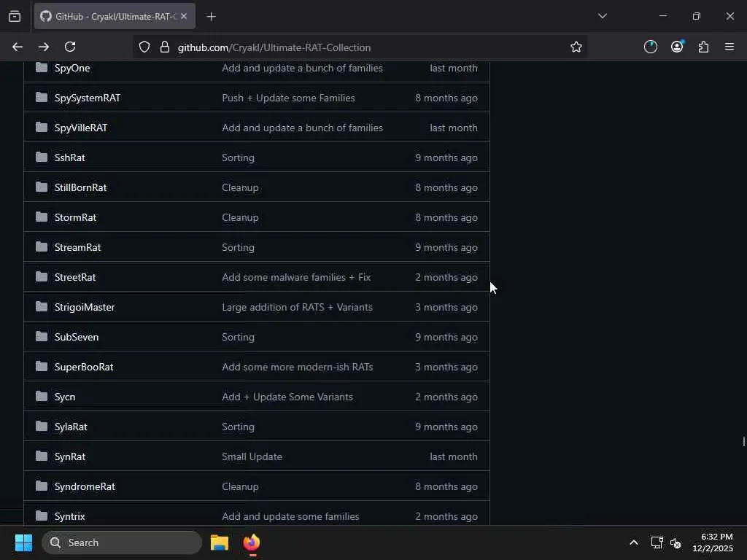Click folder icon beside SylaRat
The height and width of the screenshot is (560, 747).
point(42,426)
